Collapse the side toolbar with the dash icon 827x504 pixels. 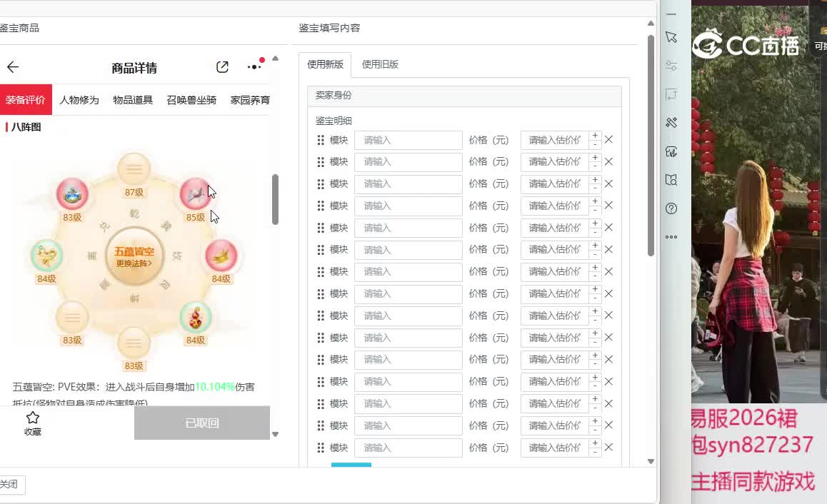point(671,14)
